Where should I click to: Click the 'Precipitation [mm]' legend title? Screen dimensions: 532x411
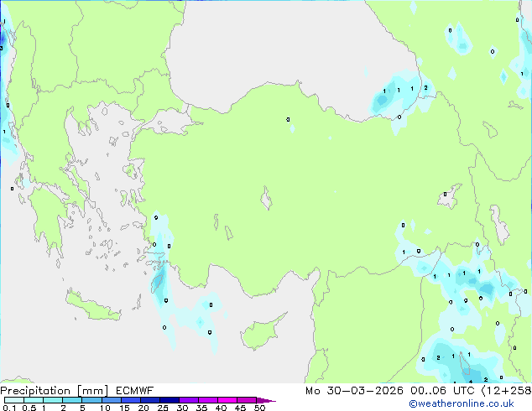55,391
